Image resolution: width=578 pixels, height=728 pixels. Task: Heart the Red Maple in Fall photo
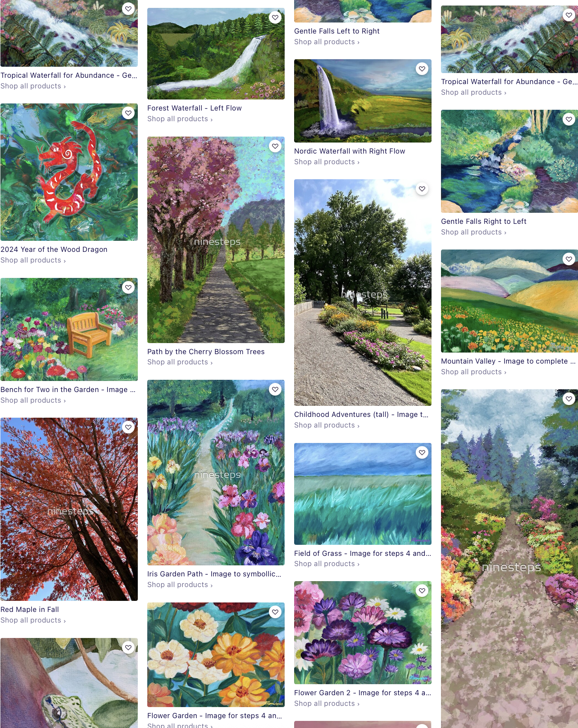click(128, 427)
